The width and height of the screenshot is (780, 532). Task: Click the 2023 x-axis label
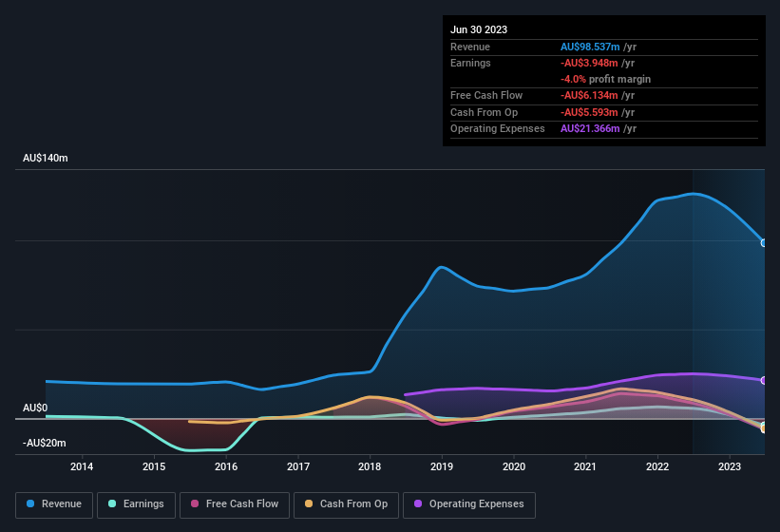730,466
